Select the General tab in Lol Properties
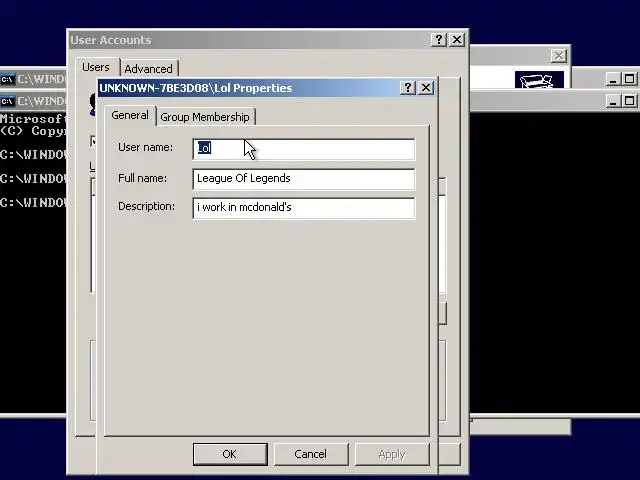640x480 pixels. click(130, 116)
